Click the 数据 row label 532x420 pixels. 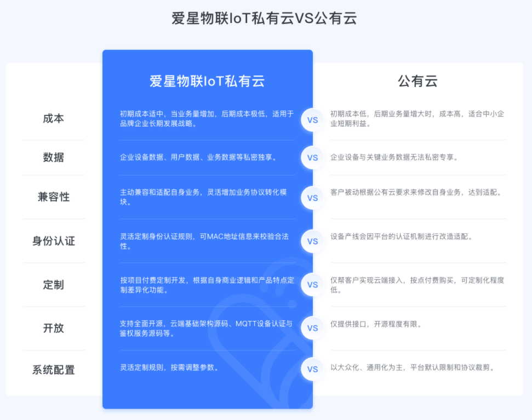(x=54, y=157)
